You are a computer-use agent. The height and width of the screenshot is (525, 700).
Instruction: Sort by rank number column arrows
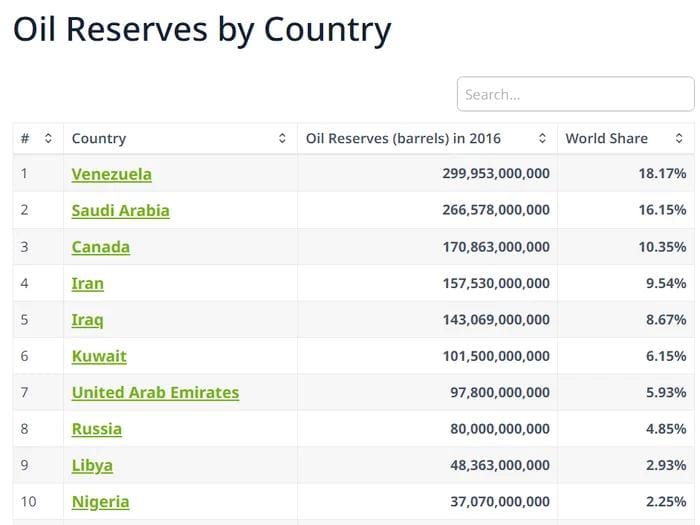click(x=48, y=139)
